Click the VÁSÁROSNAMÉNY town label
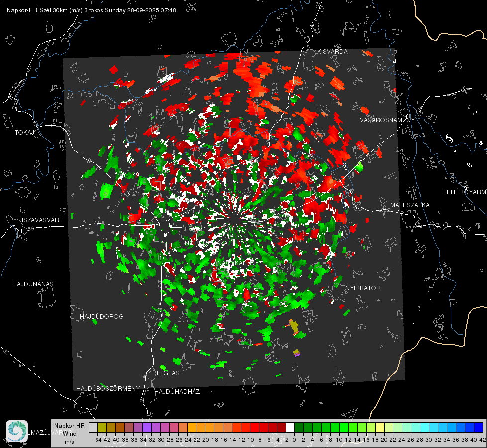 tap(388, 120)
